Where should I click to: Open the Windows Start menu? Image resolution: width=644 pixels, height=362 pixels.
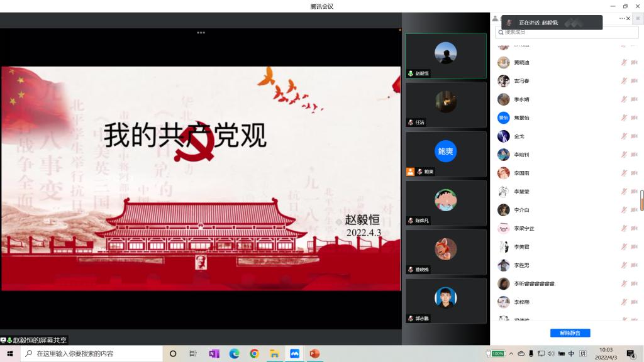pyautogui.click(x=10, y=353)
